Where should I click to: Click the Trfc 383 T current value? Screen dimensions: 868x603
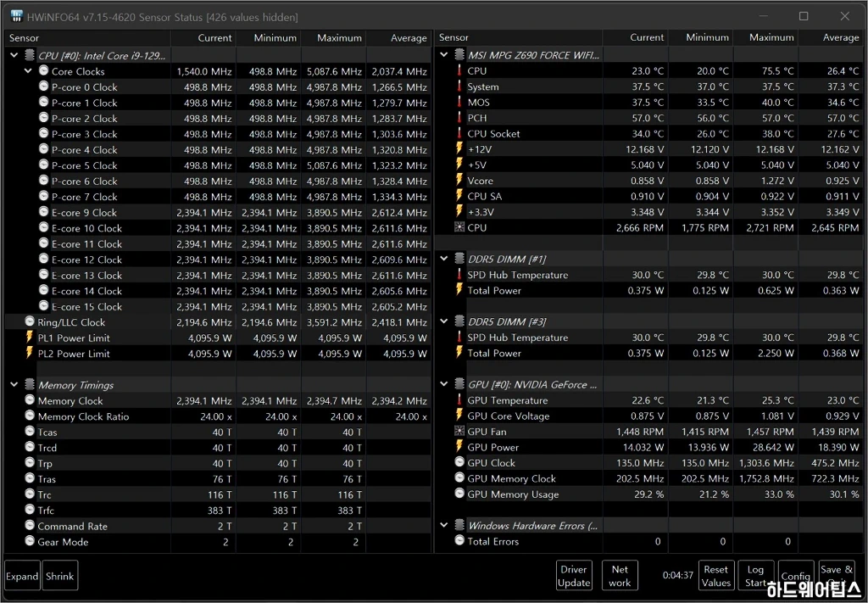[220, 511]
